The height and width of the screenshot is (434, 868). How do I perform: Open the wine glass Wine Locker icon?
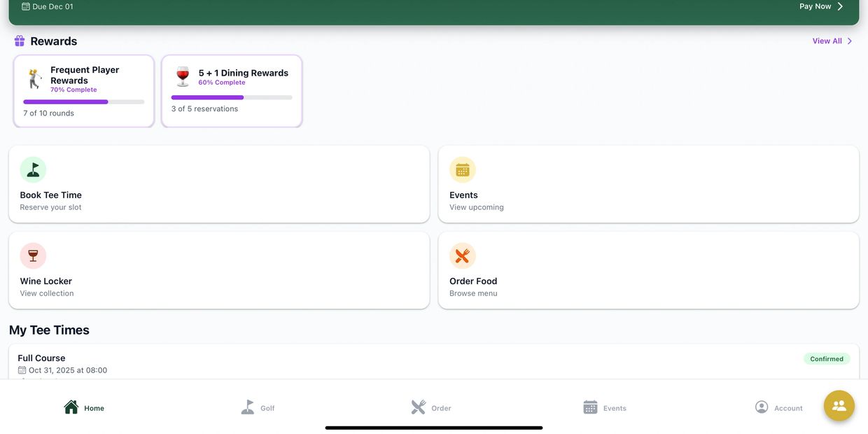[x=33, y=255]
